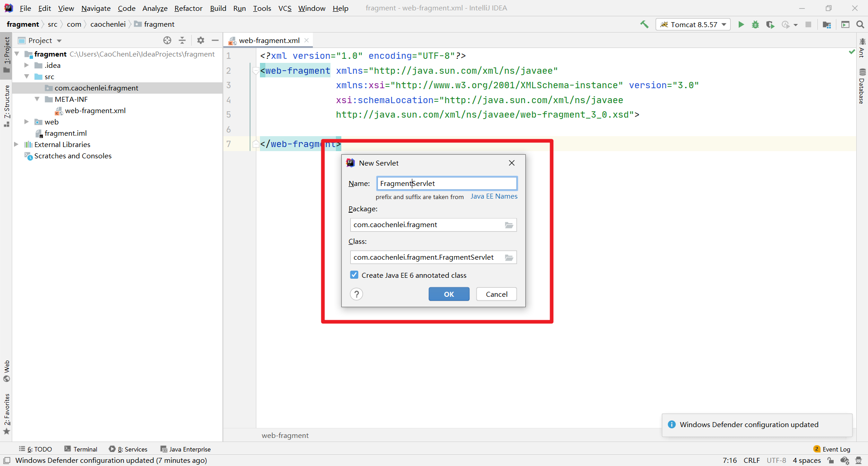
Task: Click OK in New Servlet dialog
Action: click(449, 294)
